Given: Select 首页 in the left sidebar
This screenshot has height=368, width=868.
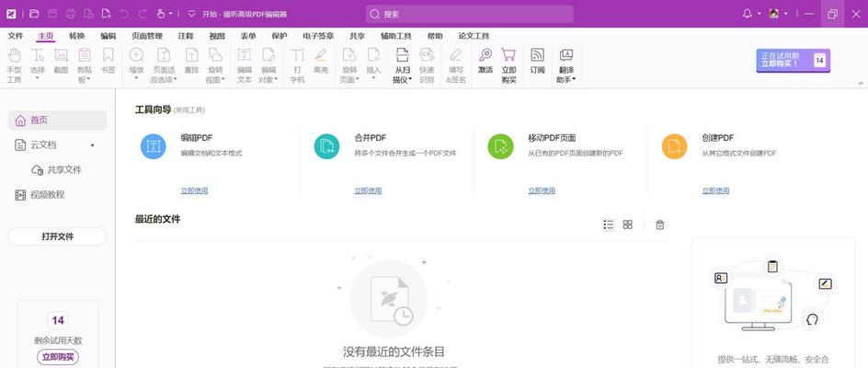Looking at the screenshot, I should (58, 121).
